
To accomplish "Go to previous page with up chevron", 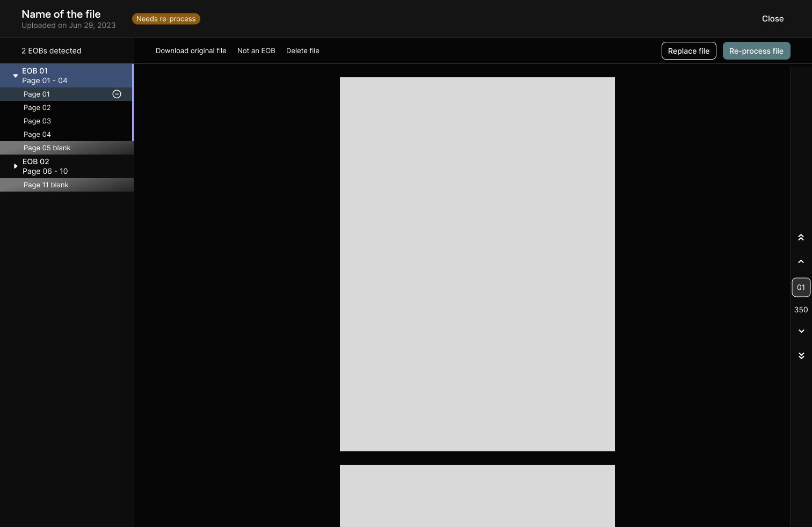I will [801, 261].
